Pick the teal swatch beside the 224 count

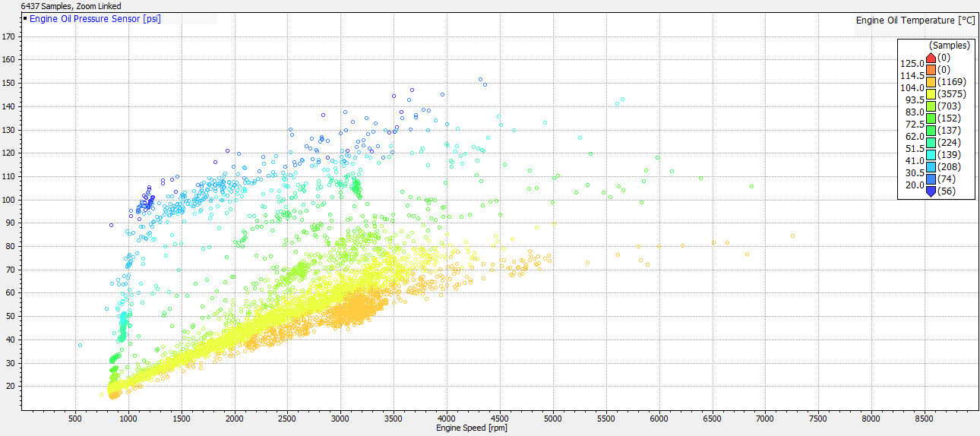coord(931,143)
